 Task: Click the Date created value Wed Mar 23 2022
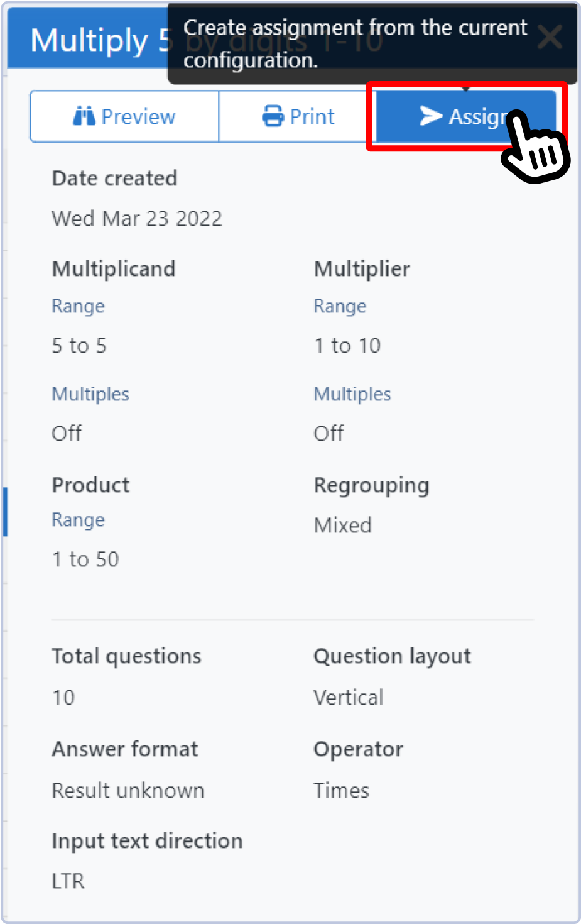[137, 219]
